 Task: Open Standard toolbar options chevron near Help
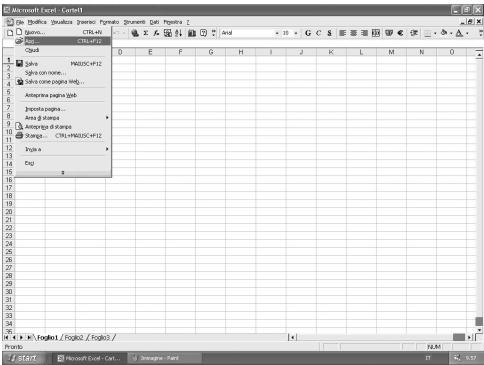click(x=214, y=33)
